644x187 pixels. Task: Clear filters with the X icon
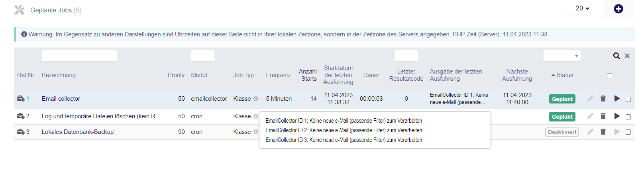(x=627, y=56)
